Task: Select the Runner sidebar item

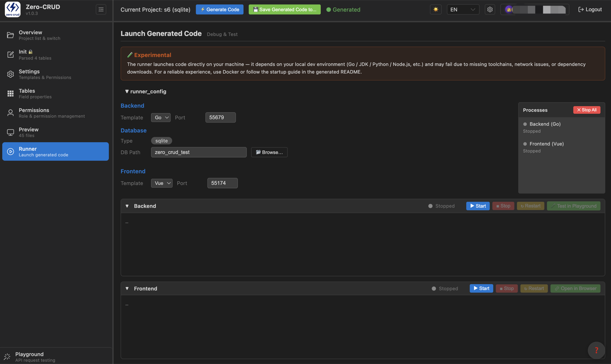Action: coord(55,151)
